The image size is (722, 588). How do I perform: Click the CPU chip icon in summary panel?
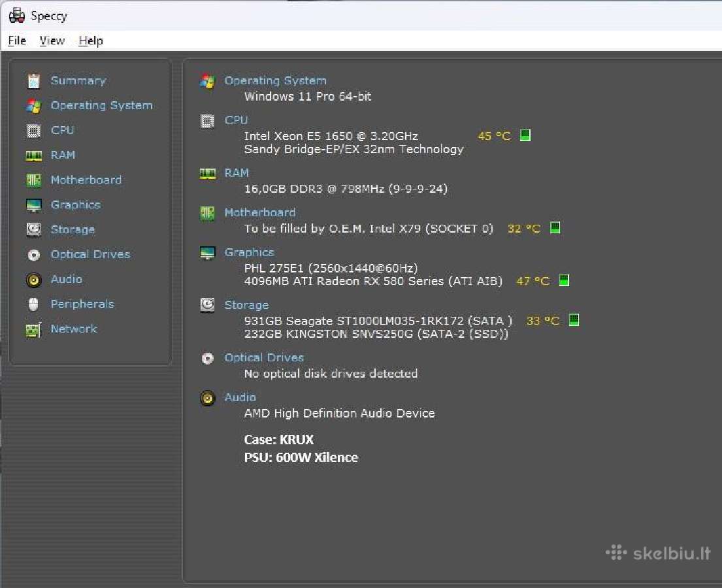coord(207,121)
